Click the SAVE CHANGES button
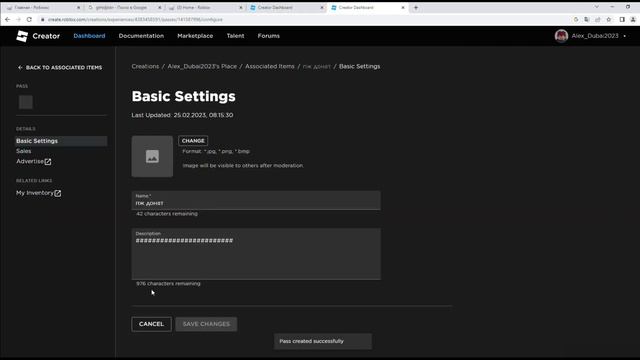The height and width of the screenshot is (360, 640). (x=206, y=324)
